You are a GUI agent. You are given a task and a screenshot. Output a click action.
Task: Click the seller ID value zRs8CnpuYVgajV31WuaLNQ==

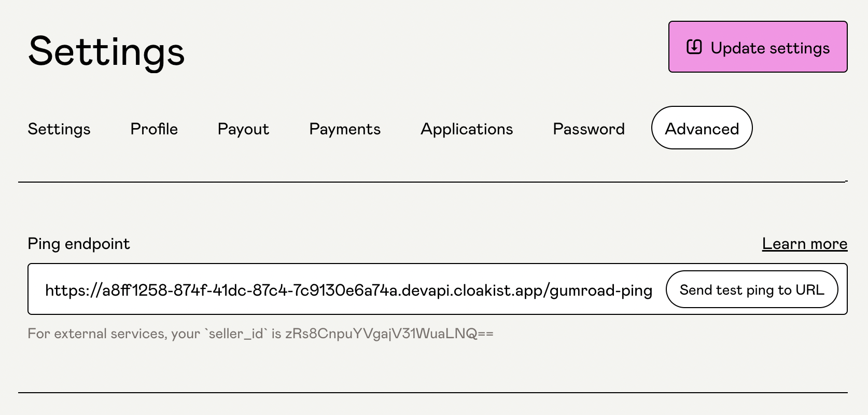[389, 333]
